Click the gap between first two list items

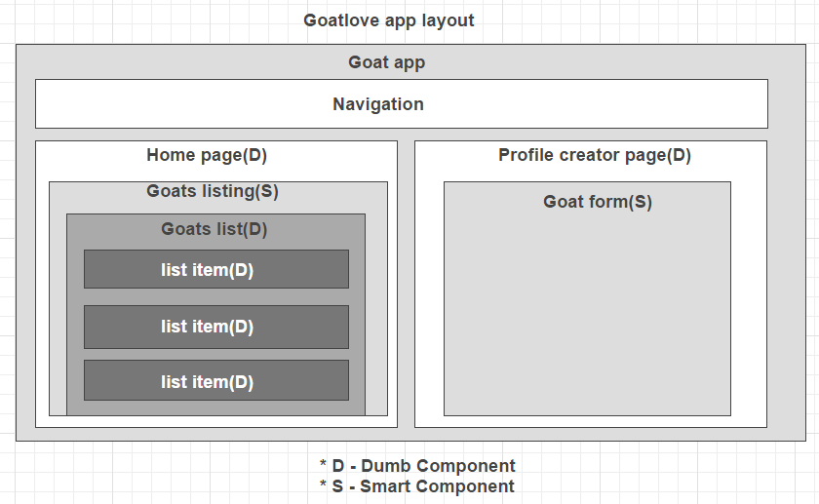click(x=215, y=297)
